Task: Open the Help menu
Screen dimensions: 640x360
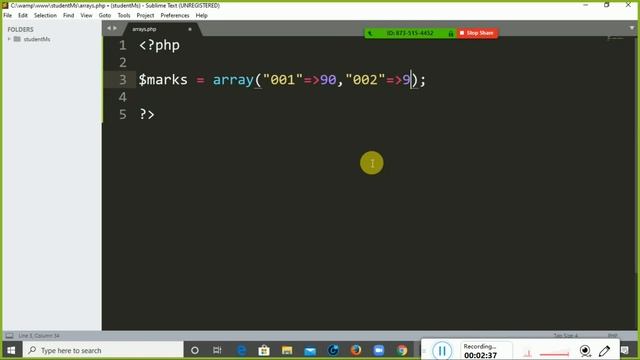Action: [x=202, y=16]
